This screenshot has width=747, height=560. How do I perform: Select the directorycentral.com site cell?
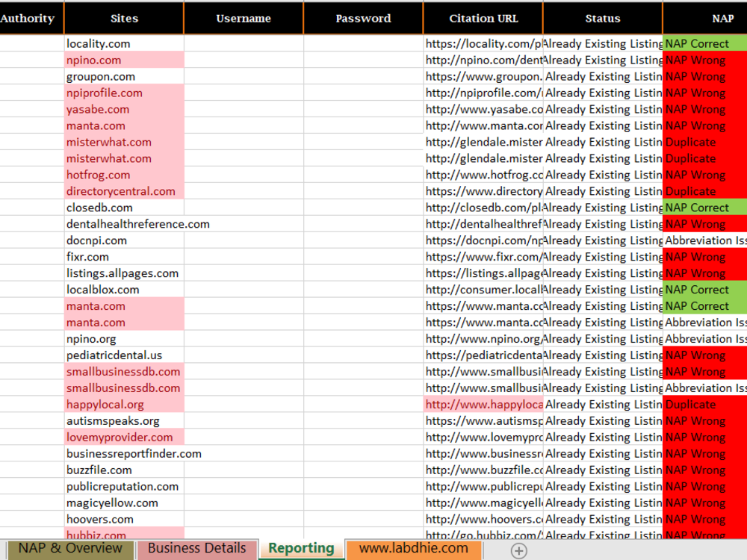point(124,191)
